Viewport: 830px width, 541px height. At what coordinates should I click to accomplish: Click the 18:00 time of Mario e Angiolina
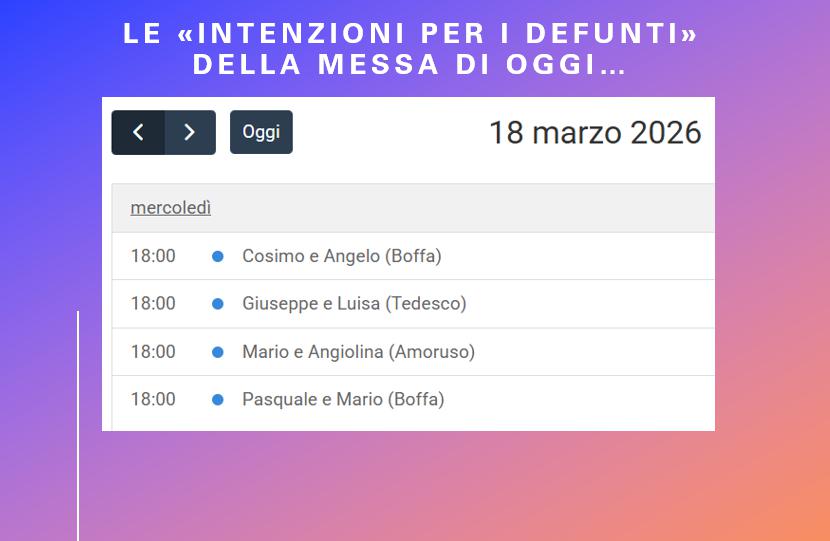click(153, 351)
